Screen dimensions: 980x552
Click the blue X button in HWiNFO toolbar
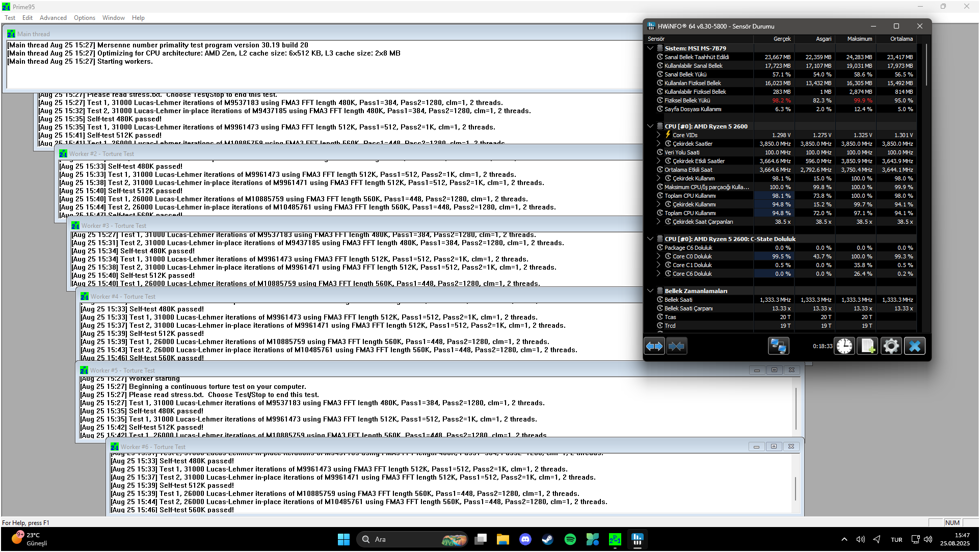pyautogui.click(x=914, y=347)
